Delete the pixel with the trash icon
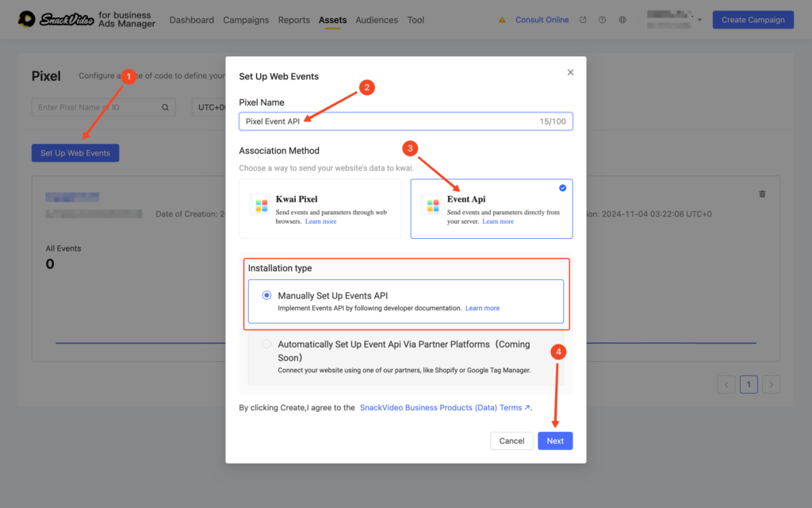The height and width of the screenshot is (508, 812). 762,194
